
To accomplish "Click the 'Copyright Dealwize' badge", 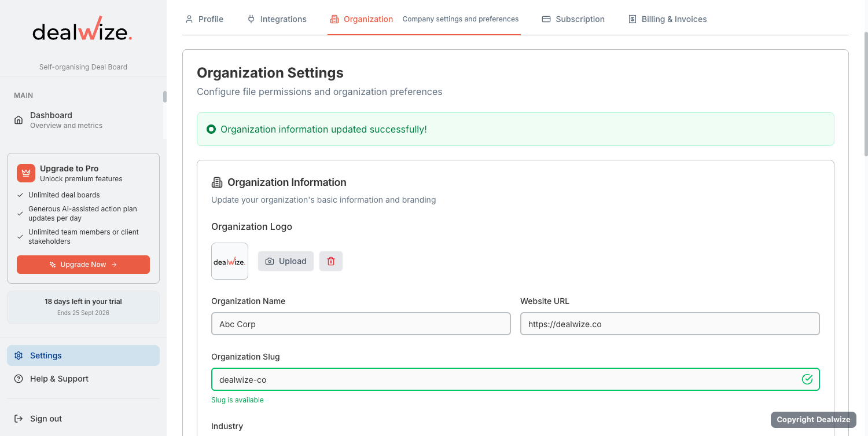I will click(x=814, y=420).
